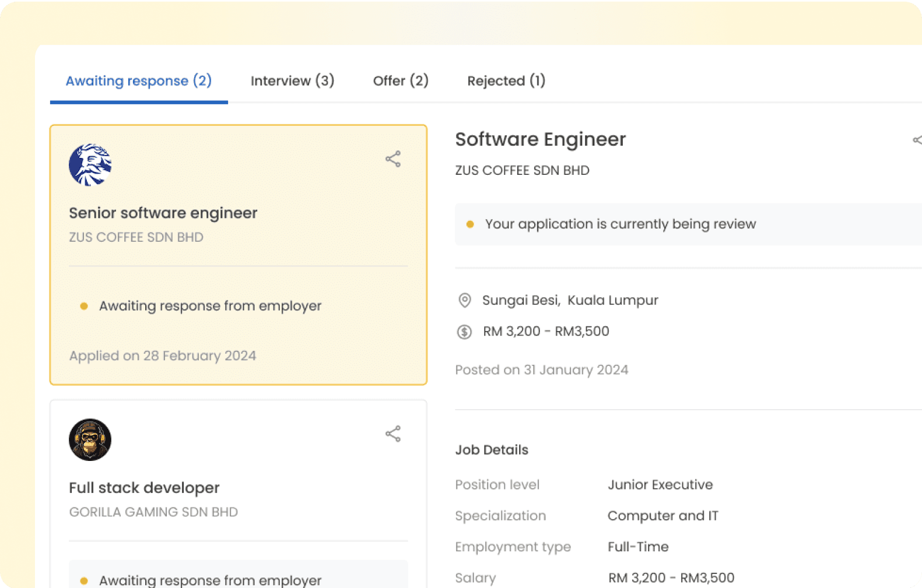The width and height of the screenshot is (922, 588).
Task: Click Posted on 31 January 2024
Action: click(542, 370)
